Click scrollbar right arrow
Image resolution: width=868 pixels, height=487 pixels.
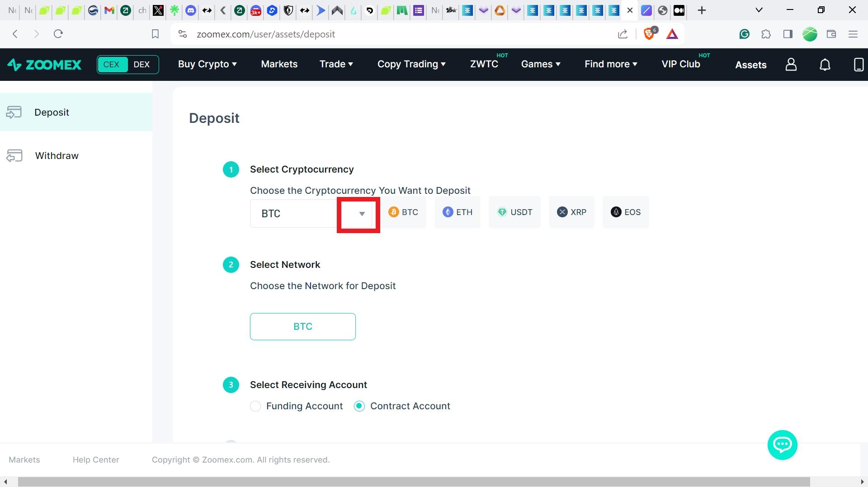(863, 482)
